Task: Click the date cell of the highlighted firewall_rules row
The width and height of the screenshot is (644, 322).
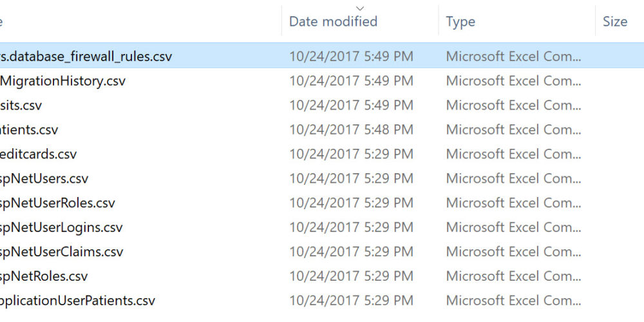Action: point(351,57)
